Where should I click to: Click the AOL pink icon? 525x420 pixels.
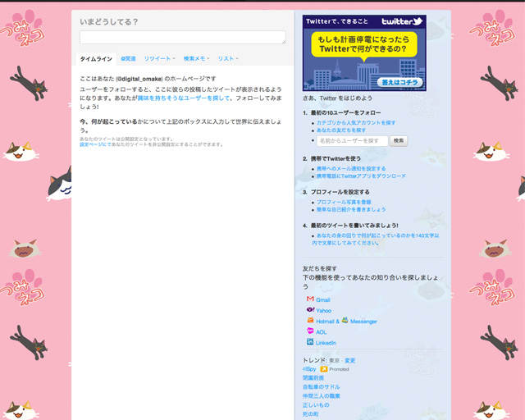(310, 331)
